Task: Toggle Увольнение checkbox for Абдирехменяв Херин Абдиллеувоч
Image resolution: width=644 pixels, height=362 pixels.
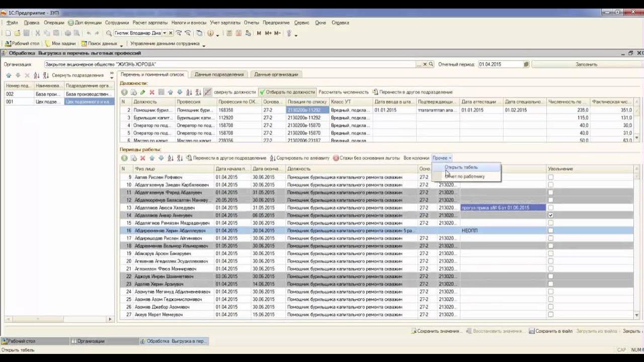Action: tap(551, 230)
